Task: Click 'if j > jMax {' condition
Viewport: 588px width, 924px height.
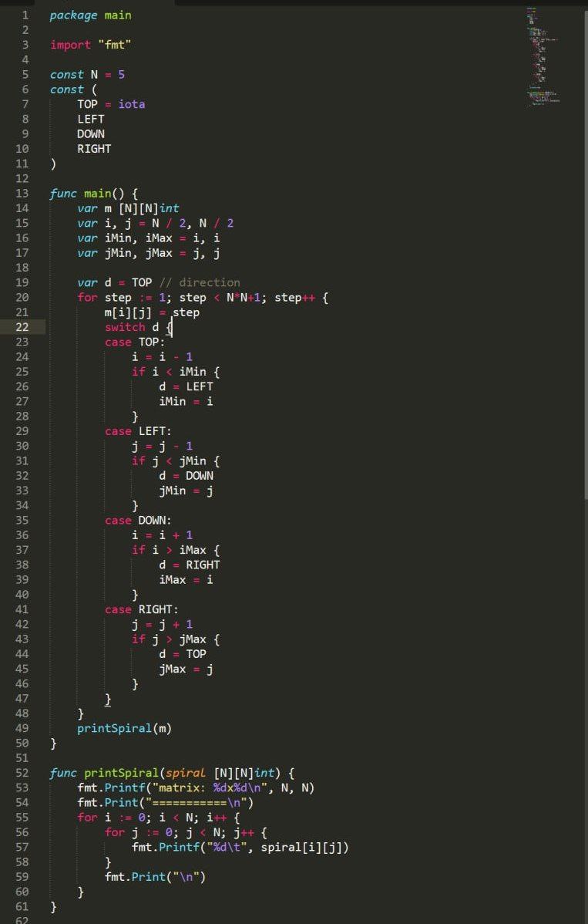Action: point(176,639)
